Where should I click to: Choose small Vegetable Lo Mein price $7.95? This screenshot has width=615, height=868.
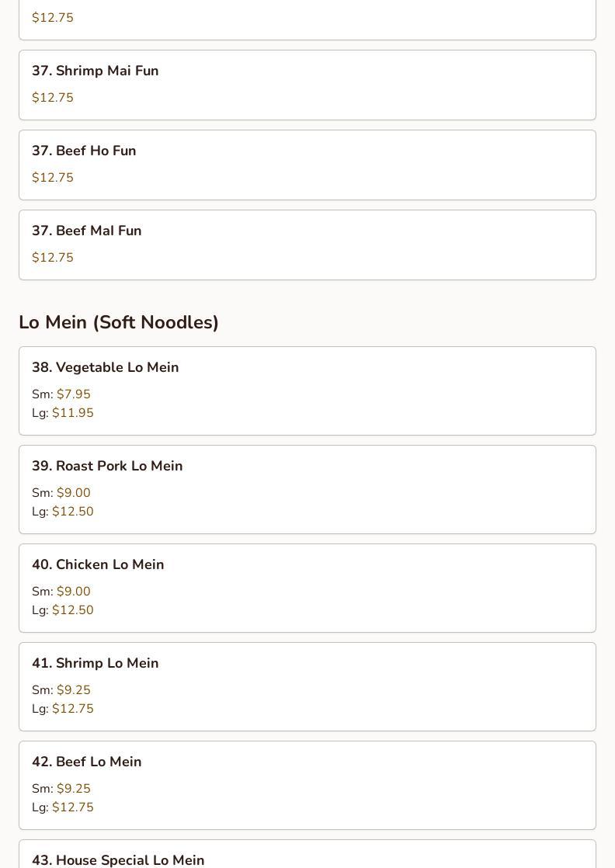(x=73, y=394)
